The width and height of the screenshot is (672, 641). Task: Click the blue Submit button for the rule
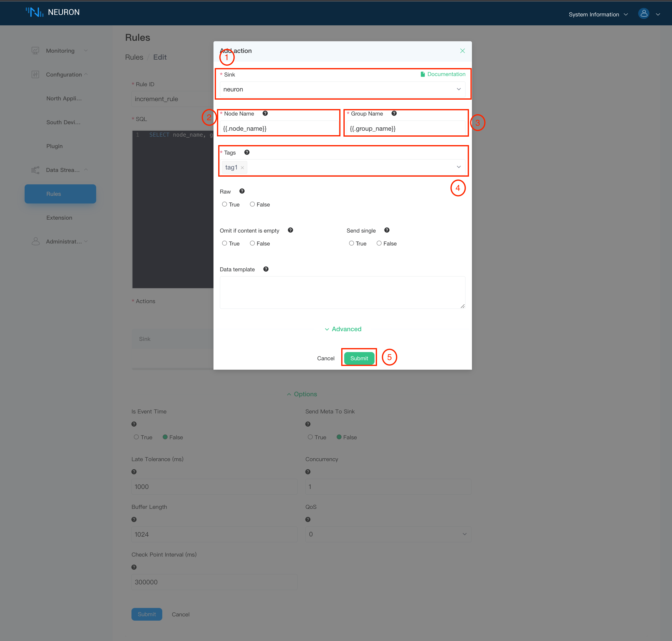click(x=147, y=614)
